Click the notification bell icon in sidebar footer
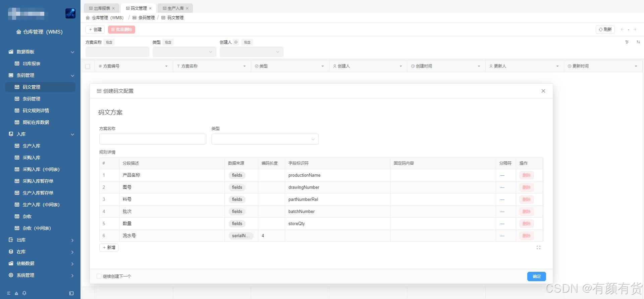 pyautogui.click(x=24, y=293)
